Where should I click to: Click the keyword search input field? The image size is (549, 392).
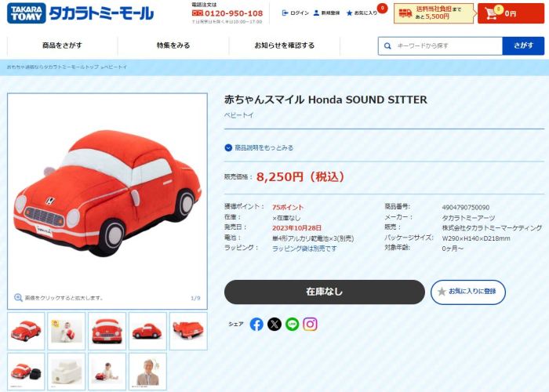pos(441,45)
